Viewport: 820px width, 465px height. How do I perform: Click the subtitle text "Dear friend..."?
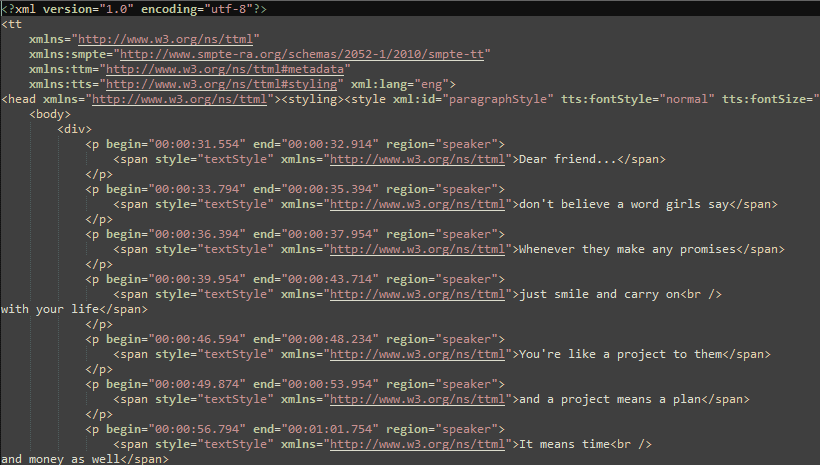click(567, 159)
